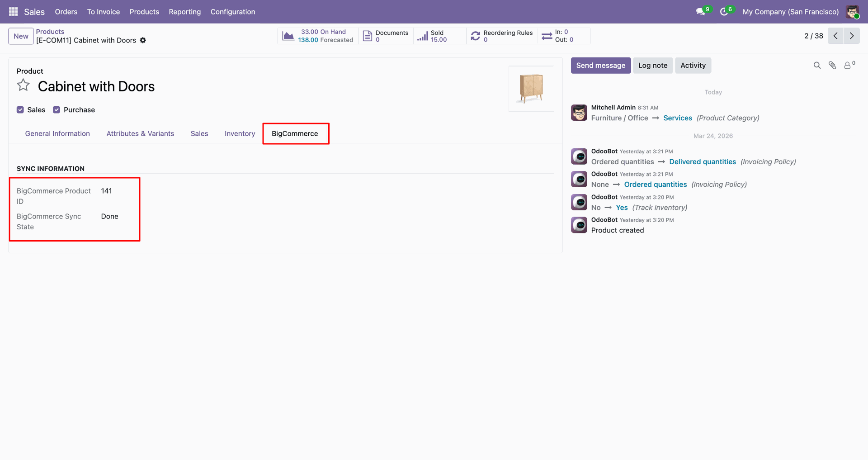Image resolution: width=868 pixels, height=460 pixels.
Task: Show followers icon in chatter
Action: click(849, 66)
